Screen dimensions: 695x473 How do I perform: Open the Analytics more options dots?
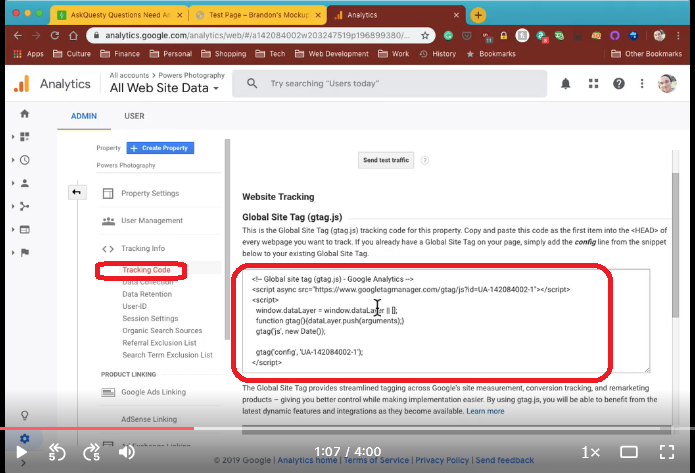[642, 83]
